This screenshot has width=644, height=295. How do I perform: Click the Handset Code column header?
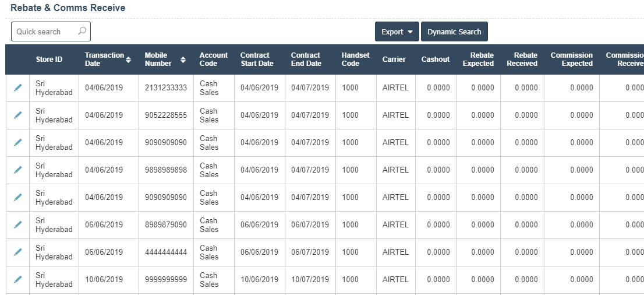355,59
